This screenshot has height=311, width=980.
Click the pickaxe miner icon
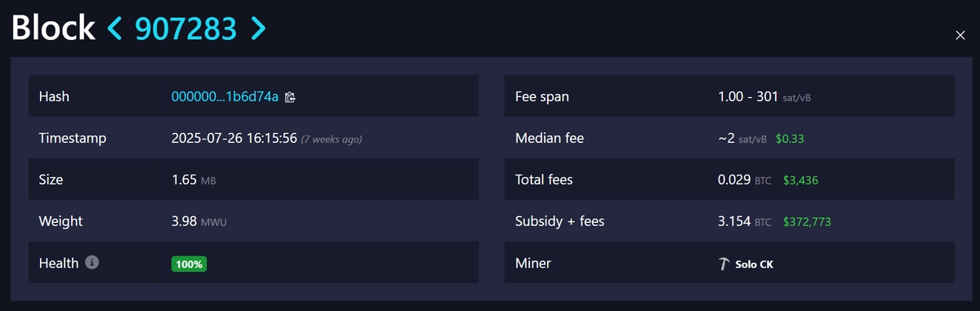pyautogui.click(x=724, y=264)
